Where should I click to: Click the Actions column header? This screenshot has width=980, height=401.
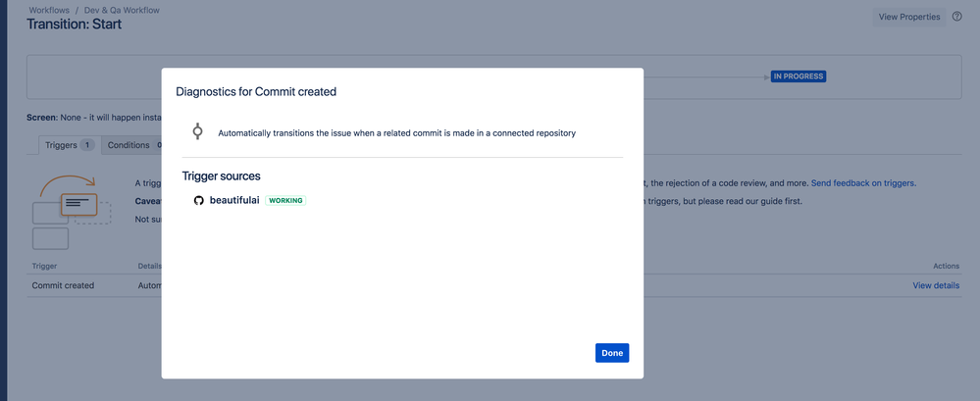coord(947,266)
